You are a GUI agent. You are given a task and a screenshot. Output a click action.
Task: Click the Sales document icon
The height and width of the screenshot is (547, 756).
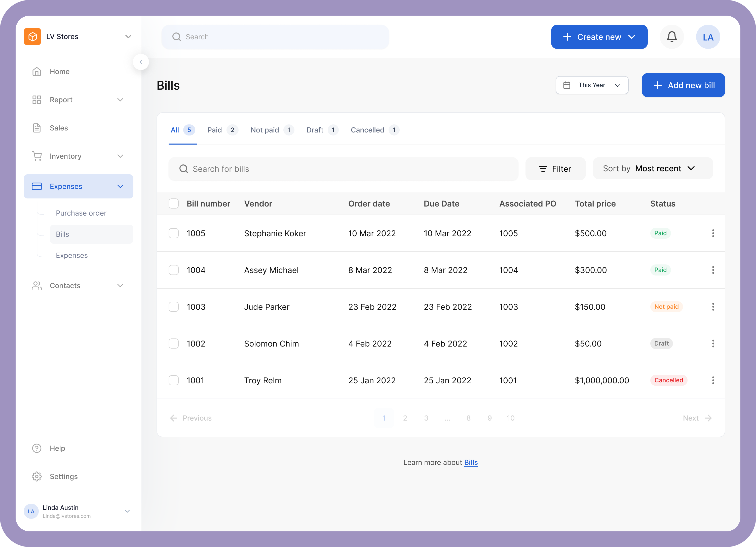point(37,128)
